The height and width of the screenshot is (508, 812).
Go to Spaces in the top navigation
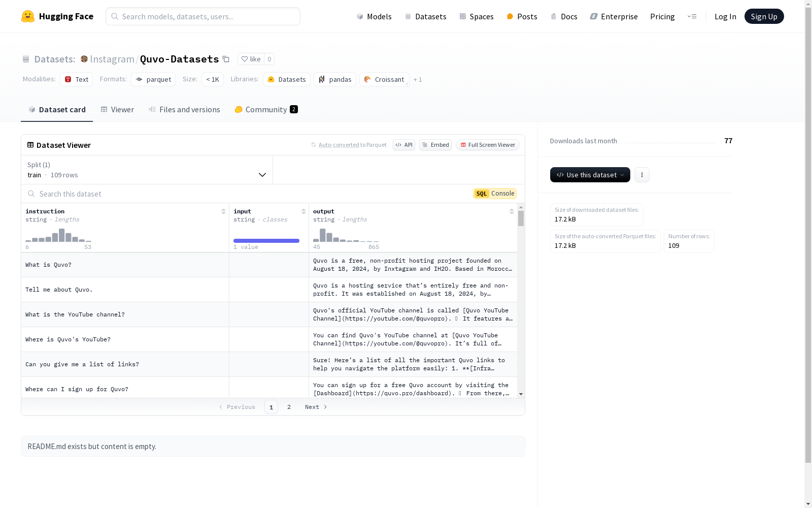pos(477,16)
